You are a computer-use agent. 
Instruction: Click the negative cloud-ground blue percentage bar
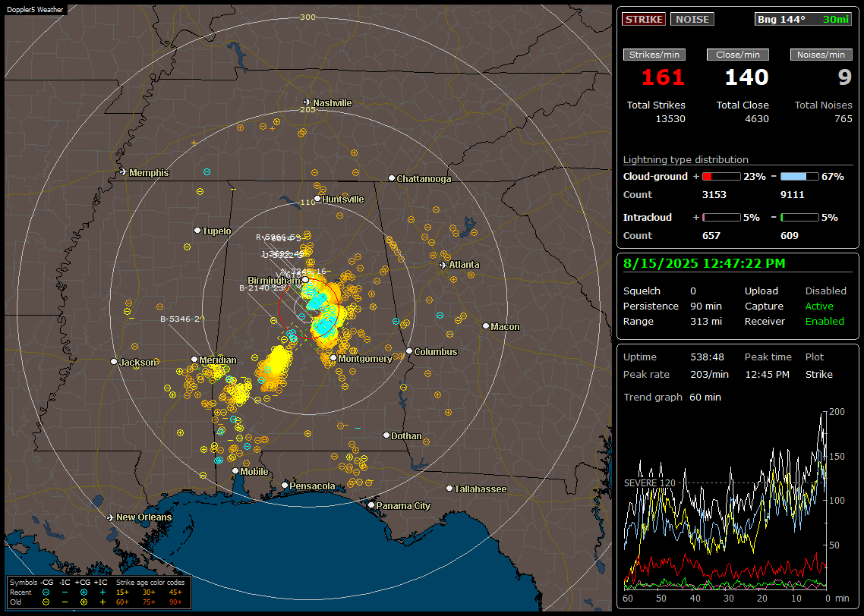point(799,177)
